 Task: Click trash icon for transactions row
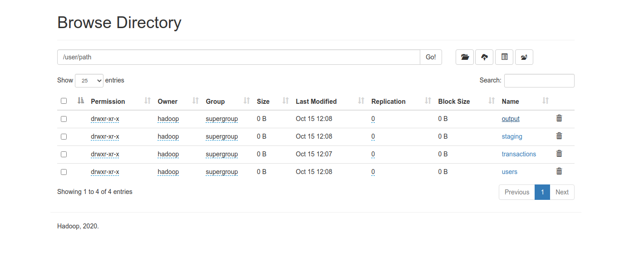pyautogui.click(x=559, y=154)
